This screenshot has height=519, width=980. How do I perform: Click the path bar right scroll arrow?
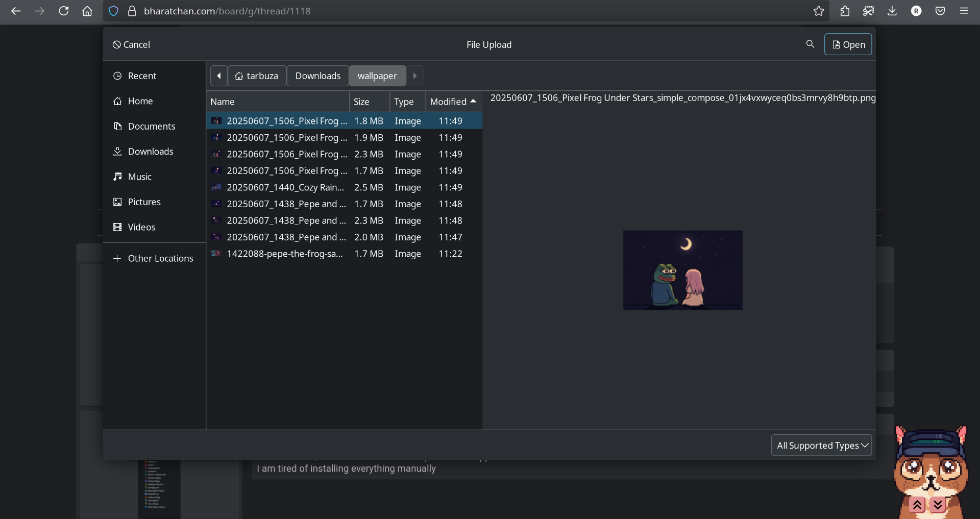click(x=414, y=76)
